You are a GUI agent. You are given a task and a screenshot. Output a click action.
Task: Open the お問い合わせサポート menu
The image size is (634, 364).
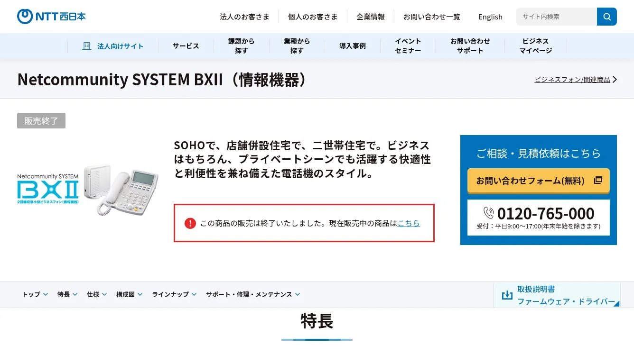point(470,46)
